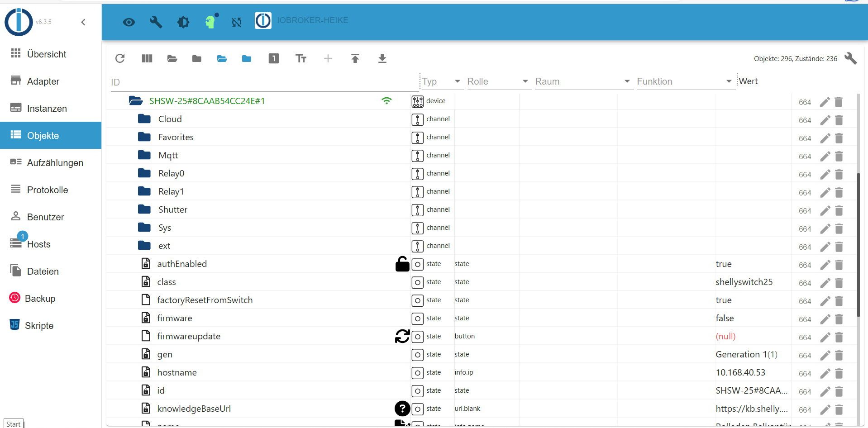
Task: Collapse all nodes with gray folder icon
Action: tap(196, 58)
